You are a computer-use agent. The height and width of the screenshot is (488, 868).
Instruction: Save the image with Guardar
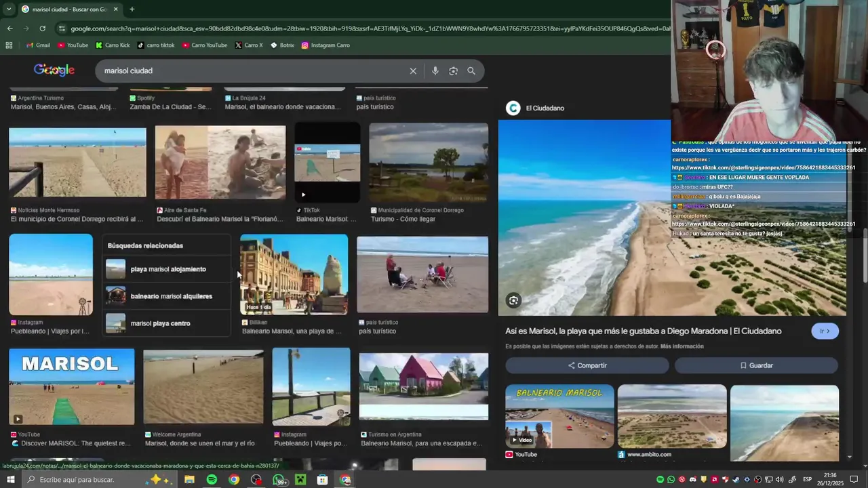pos(756,365)
